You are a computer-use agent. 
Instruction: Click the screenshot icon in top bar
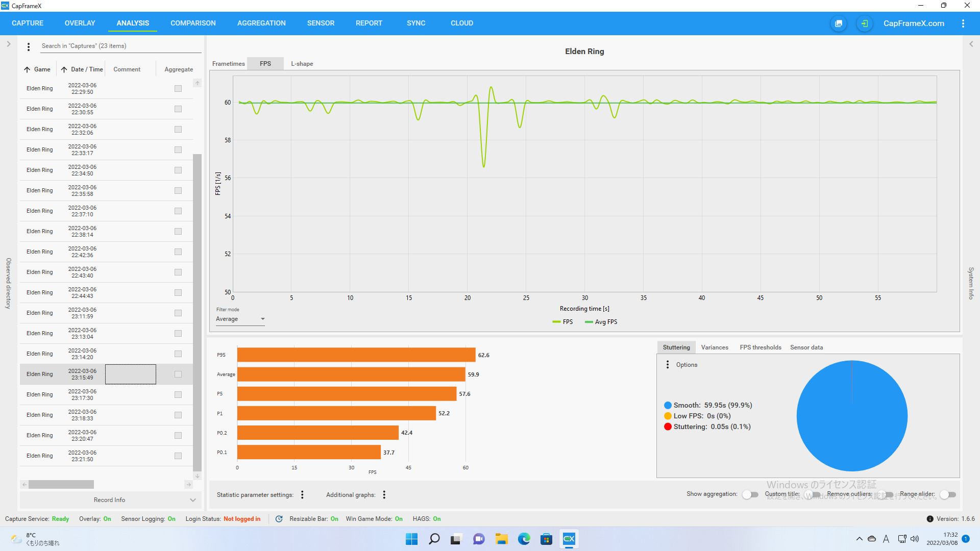[839, 23]
